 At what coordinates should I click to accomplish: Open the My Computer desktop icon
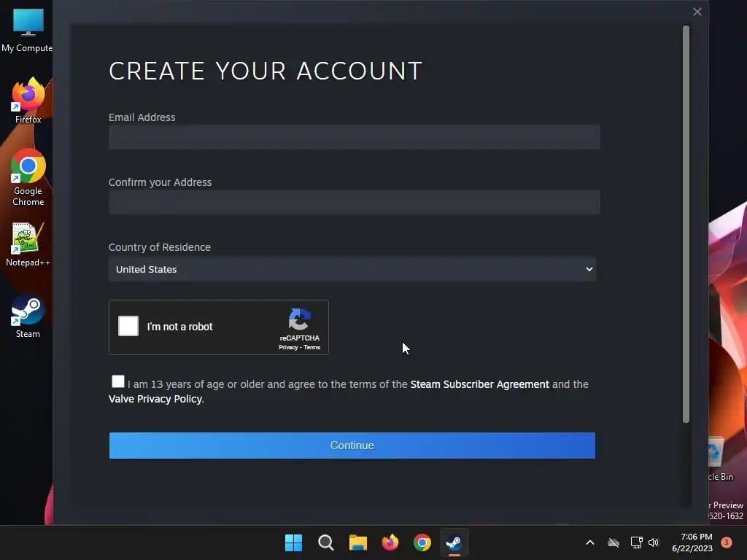point(27,30)
